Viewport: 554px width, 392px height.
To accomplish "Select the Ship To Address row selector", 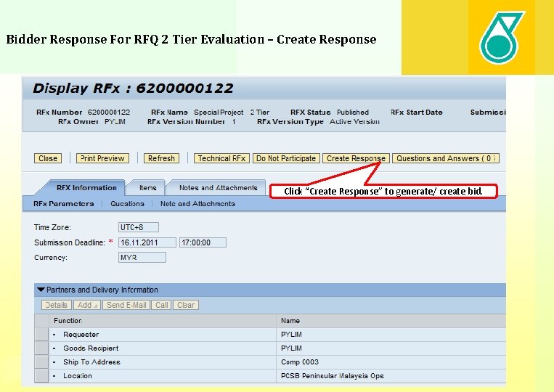I will point(41,362).
